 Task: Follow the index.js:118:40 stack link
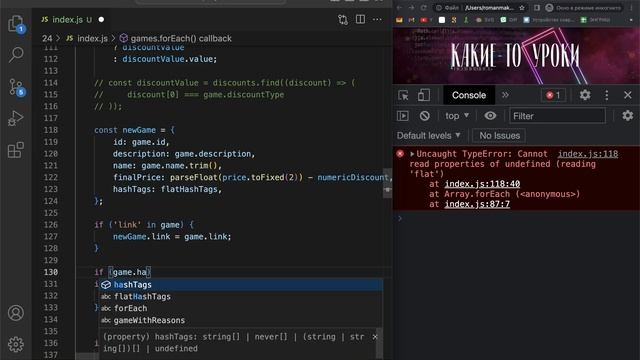[482, 184]
